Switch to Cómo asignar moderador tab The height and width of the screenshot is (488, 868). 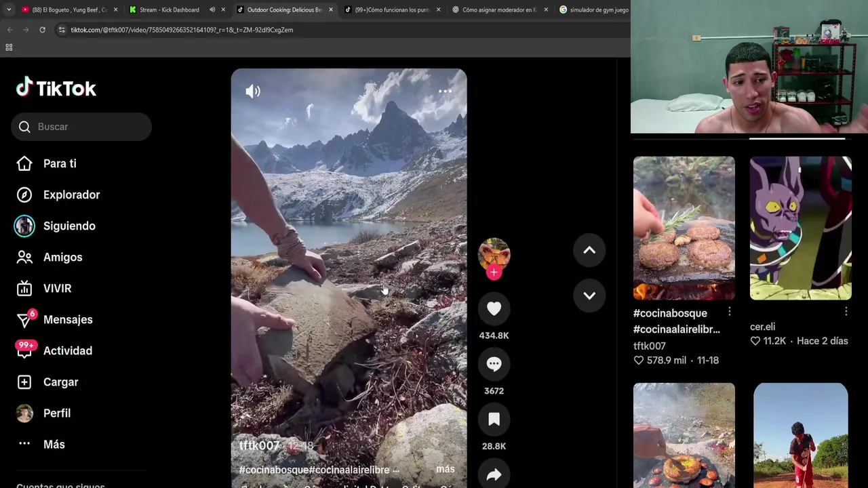(500, 9)
